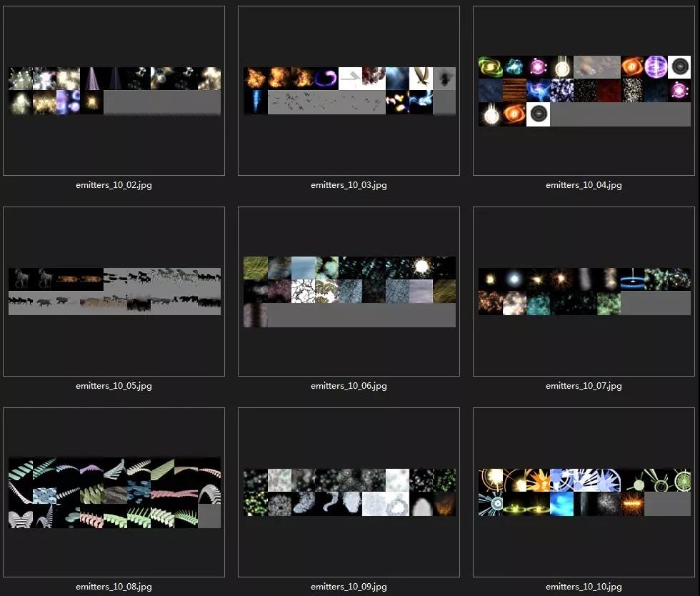Image resolution: width=700 pixels, height=596 pixels.
Task: Click the file name emitters_10_09.jpg
Action: pos(349,586)
